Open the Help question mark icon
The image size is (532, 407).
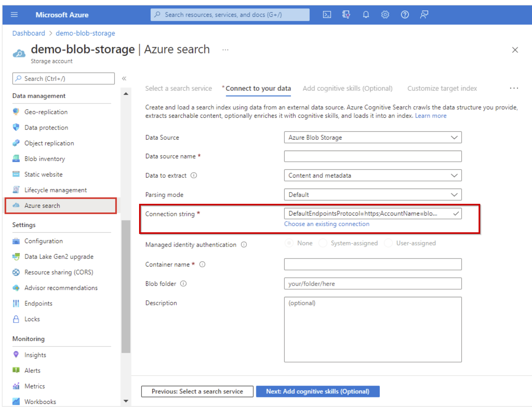405,15
